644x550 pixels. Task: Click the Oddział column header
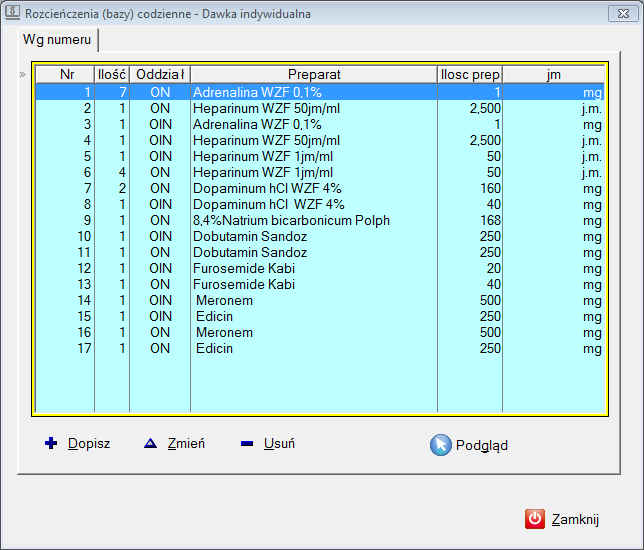click(x=160, y=75)
